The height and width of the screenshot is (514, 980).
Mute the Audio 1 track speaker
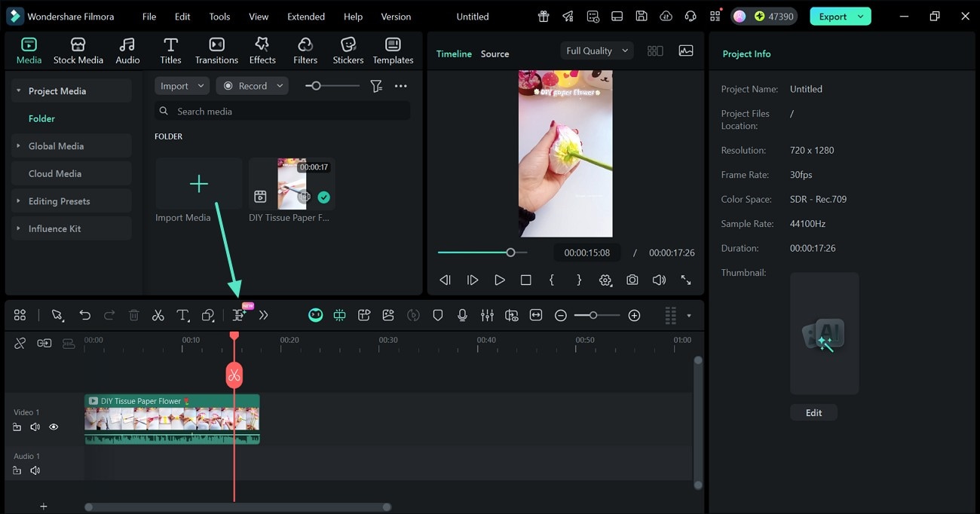[x=35, y=470]
